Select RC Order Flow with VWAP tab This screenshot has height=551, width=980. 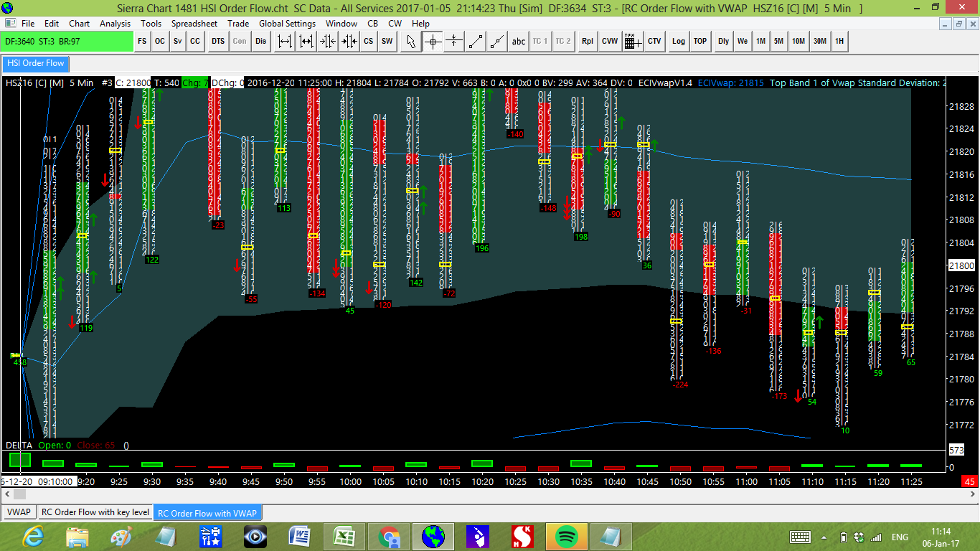click(207, 513)
